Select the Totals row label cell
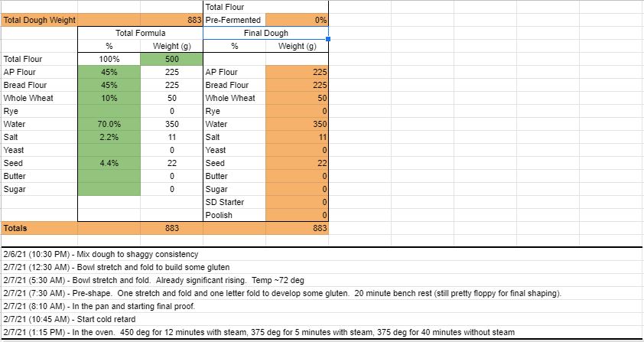 click(39, 228)
